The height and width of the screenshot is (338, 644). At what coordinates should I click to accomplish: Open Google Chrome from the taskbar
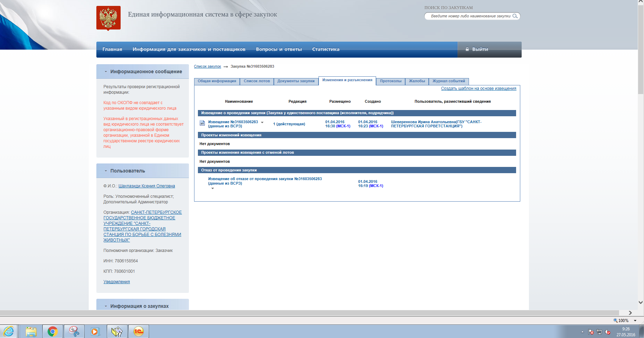click(x=53, y=331)
